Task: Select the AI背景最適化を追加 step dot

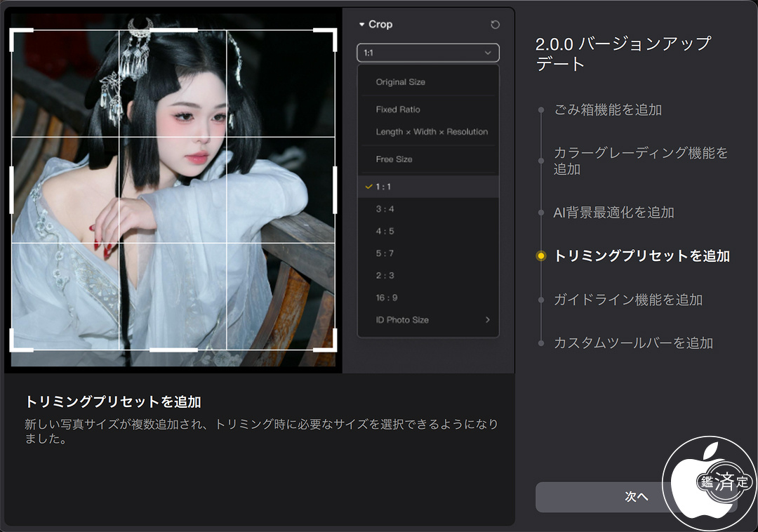Action: click(x=540, y=213)
